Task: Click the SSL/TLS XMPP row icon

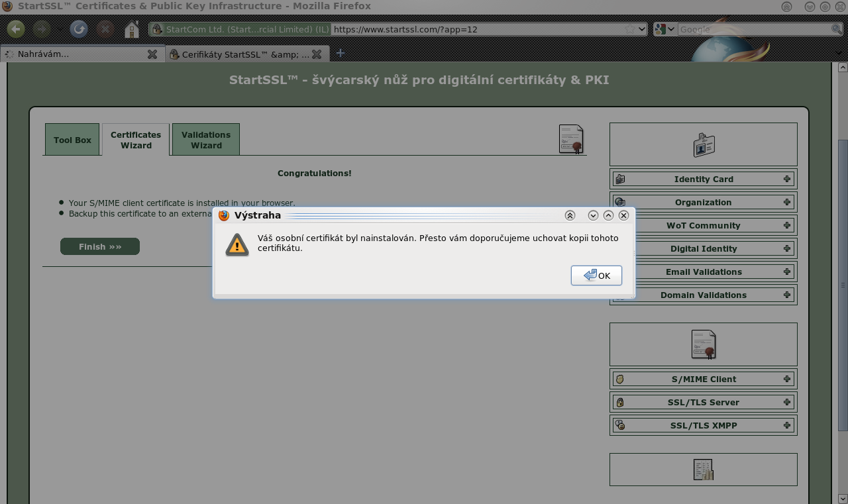Action: [x=620, y=425]
